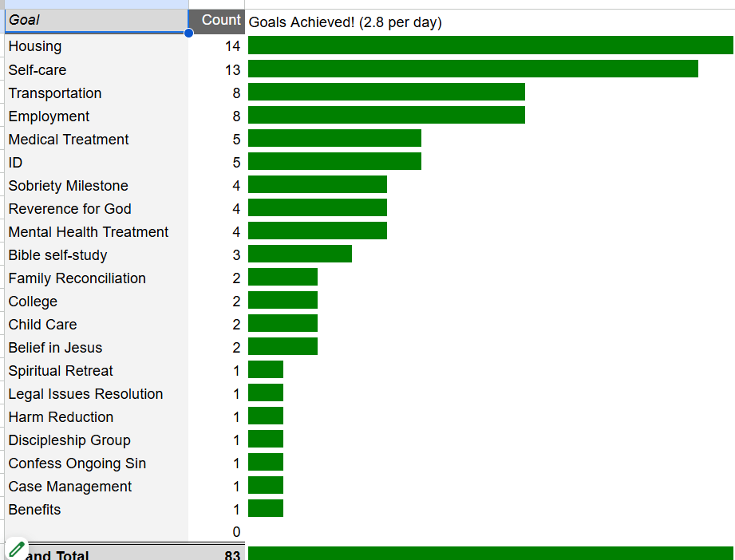735x560 pixels.
Task: Click the "Belief in Jesus" label
Action: click(55, 347)
